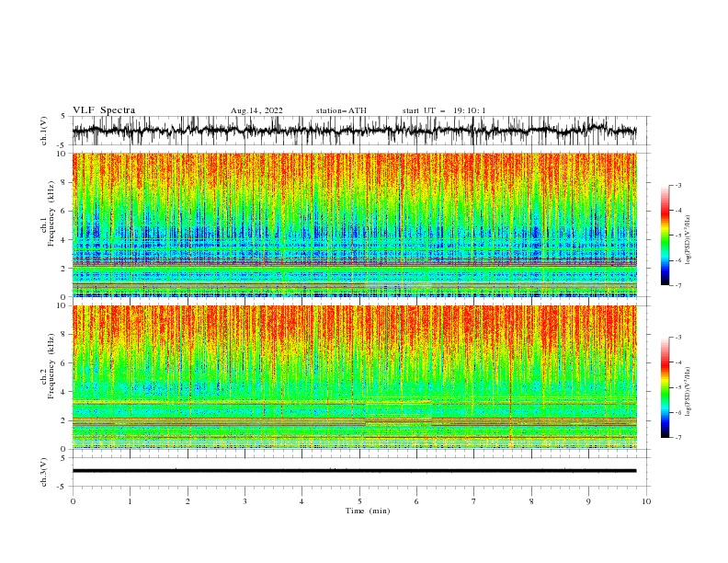Click the time axis tick label "2"

pos(188,501)
